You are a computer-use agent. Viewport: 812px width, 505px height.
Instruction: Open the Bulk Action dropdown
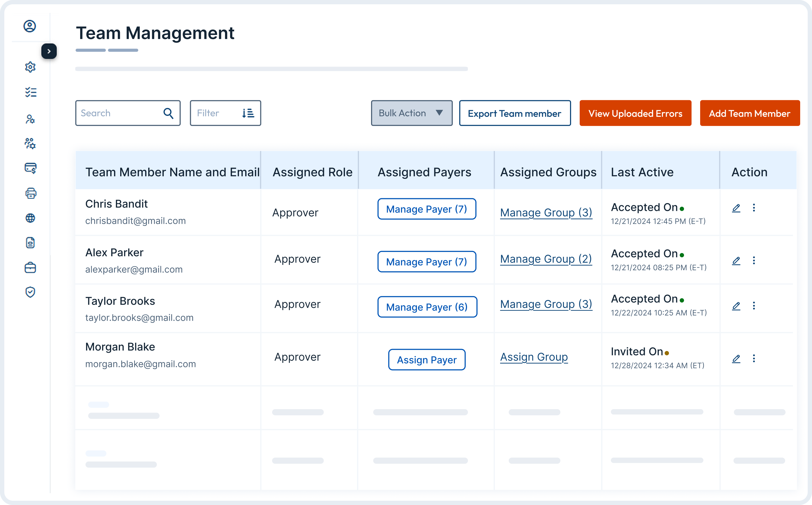pos(412,113)
